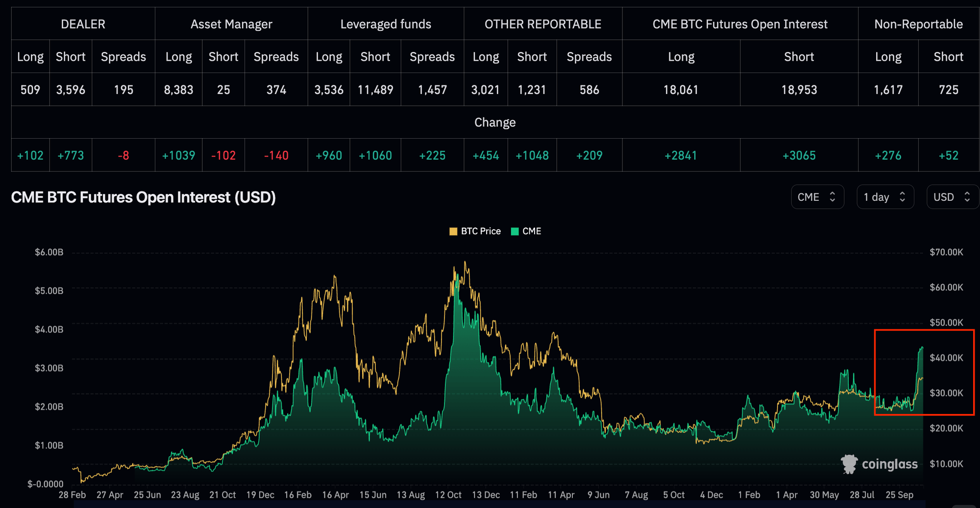Image resolution: width=980 pixels, height=508 pixels.
Task: Click the change value +1039
Action: click(178, 155)
